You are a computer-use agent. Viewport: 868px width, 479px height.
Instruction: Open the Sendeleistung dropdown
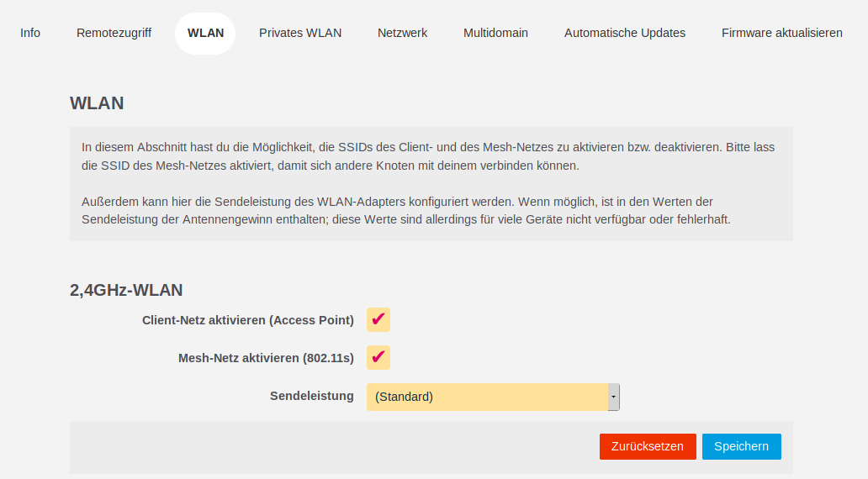(x=488, y=397)
